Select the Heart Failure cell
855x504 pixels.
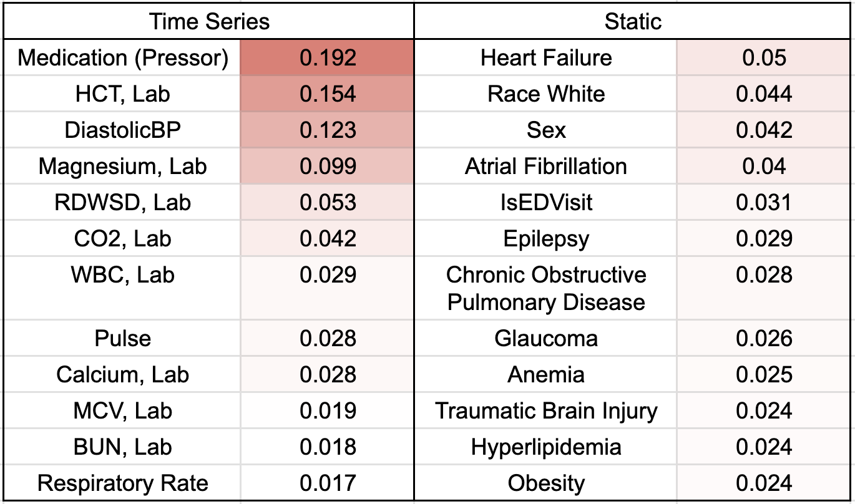click(546, 58)
